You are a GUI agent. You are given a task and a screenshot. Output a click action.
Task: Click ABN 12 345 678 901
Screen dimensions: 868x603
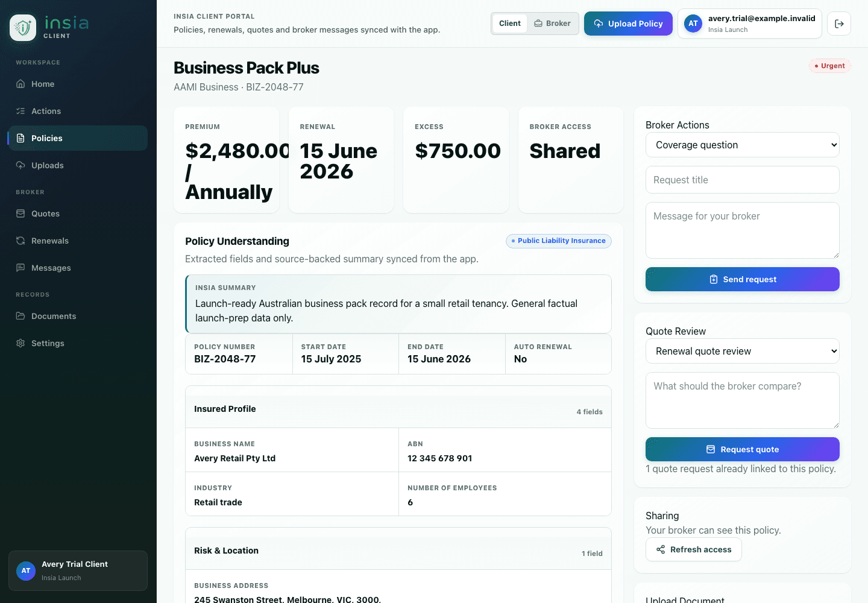pyautogui.click(x=440, y=458)
